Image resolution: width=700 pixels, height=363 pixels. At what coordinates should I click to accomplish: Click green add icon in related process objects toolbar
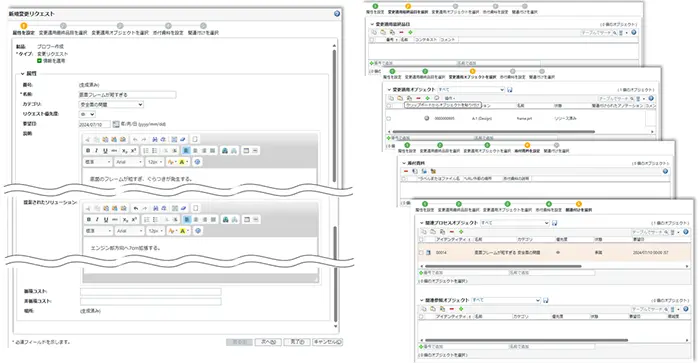461,232
